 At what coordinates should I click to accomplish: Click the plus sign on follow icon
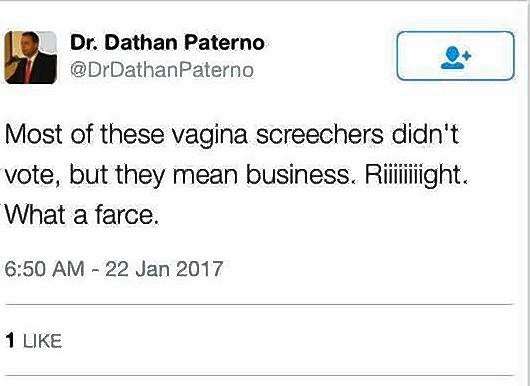pos(466,55)
